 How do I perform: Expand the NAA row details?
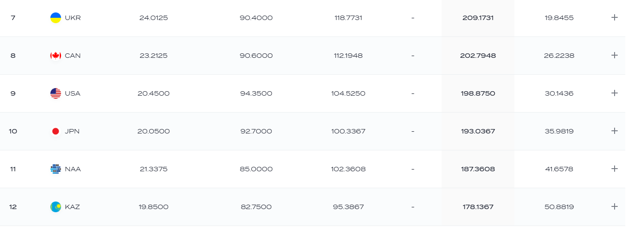coord(615,169)
